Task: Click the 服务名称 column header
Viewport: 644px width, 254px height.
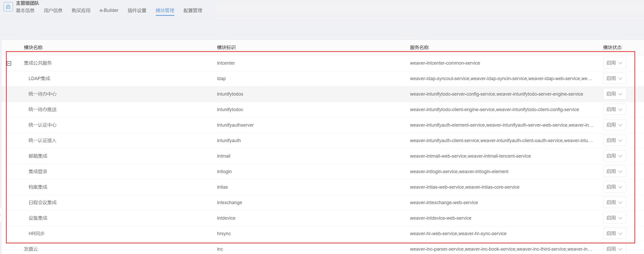Action: [419, 48]
